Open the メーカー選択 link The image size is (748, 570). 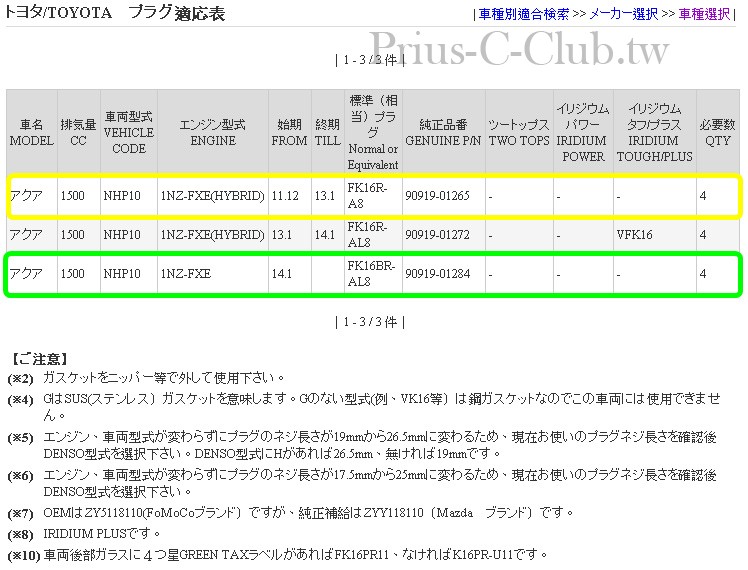coord(623,14)
